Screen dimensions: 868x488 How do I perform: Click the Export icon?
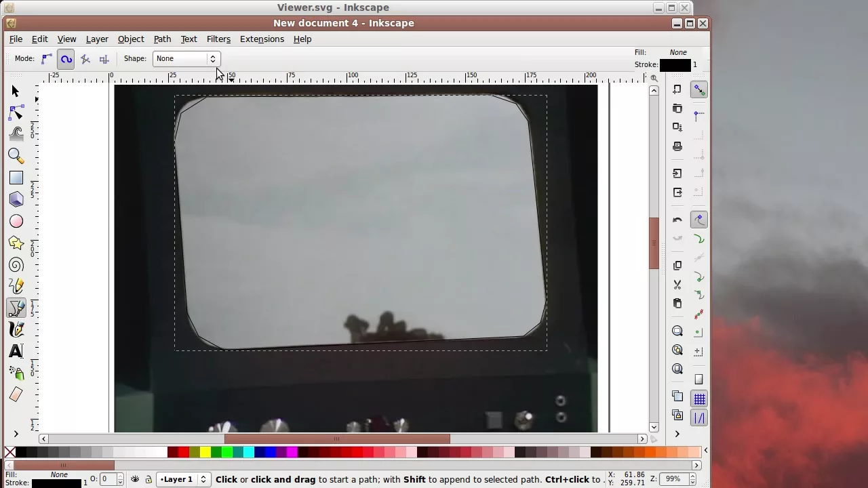pyautogui.click(x=677, y=192)
